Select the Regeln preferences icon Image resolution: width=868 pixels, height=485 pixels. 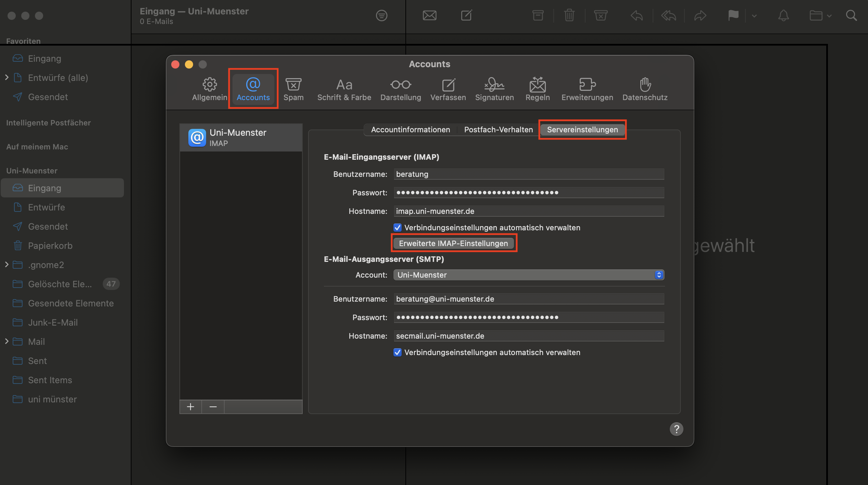[537, 89]
